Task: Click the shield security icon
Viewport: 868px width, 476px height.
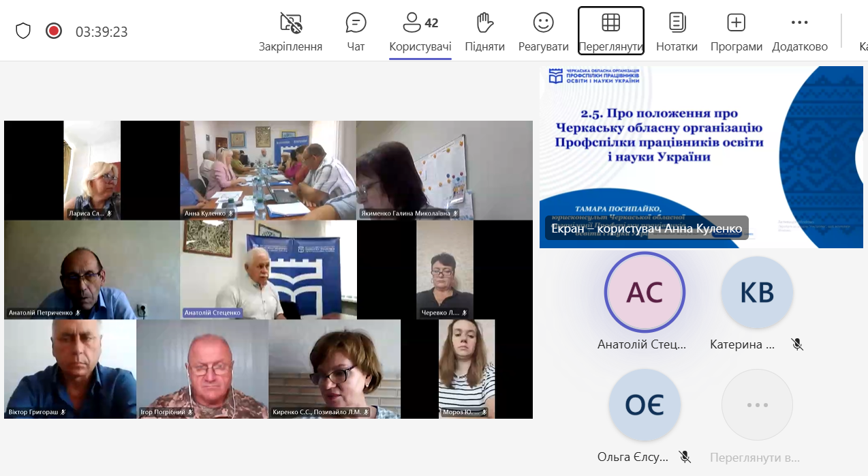Action: tap(23, 31)
